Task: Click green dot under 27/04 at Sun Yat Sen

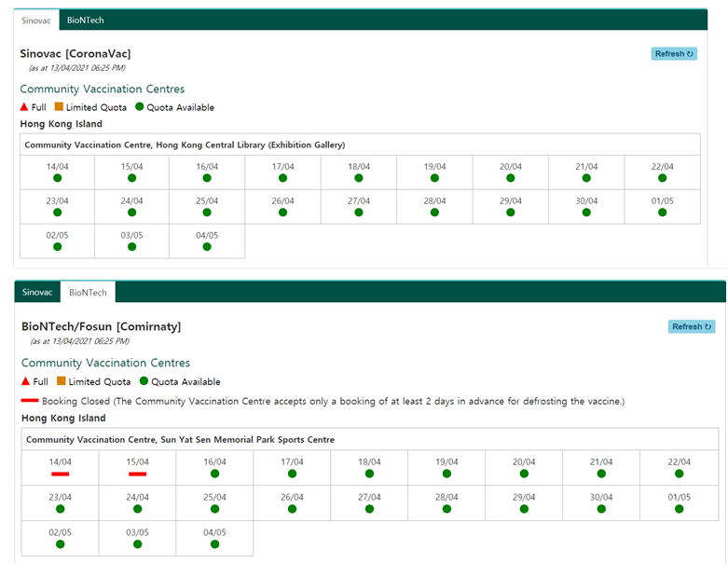Action: 369,509
